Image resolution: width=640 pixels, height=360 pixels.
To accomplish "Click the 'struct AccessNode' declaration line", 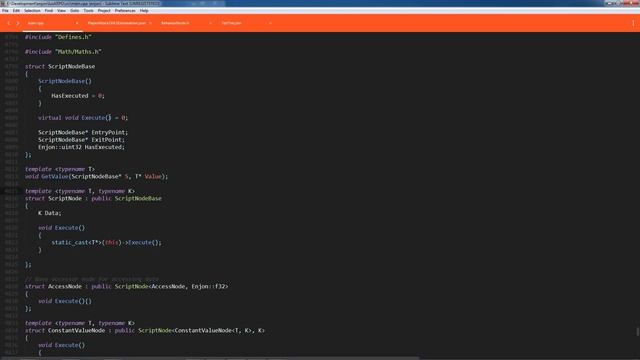I will click(x=127, y=287).
